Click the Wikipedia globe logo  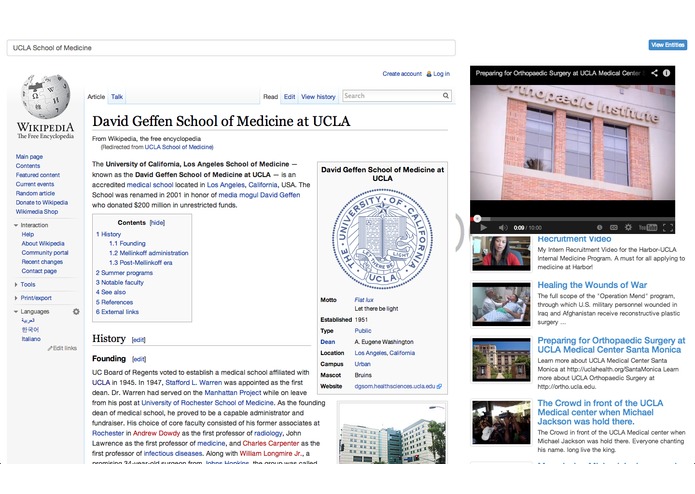click(x=45, y=96)
